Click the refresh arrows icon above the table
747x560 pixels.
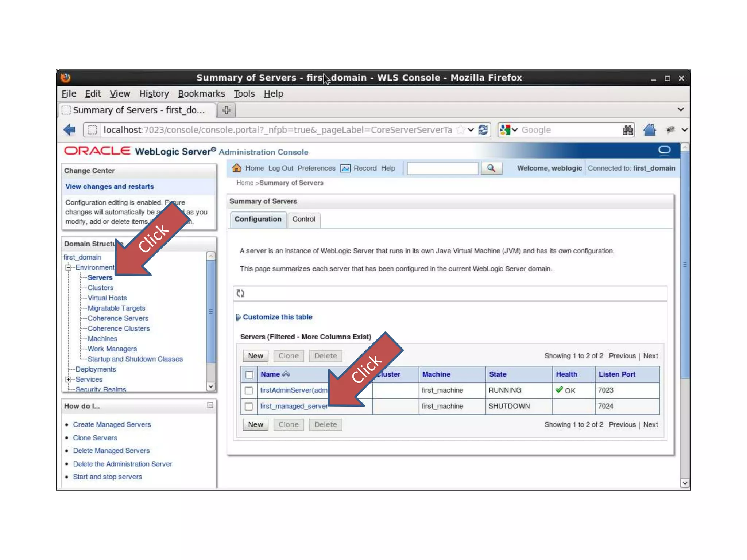240,293
